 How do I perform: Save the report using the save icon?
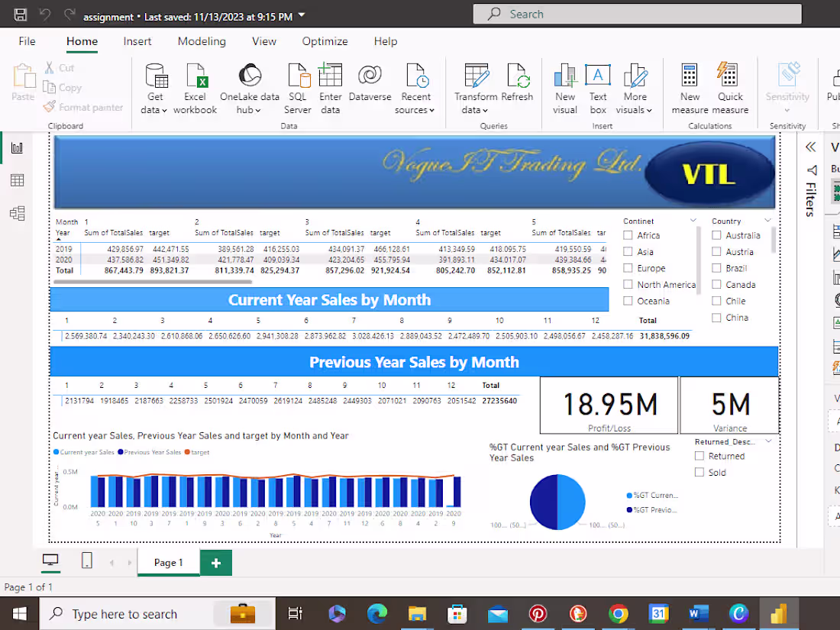pos(18,14)
